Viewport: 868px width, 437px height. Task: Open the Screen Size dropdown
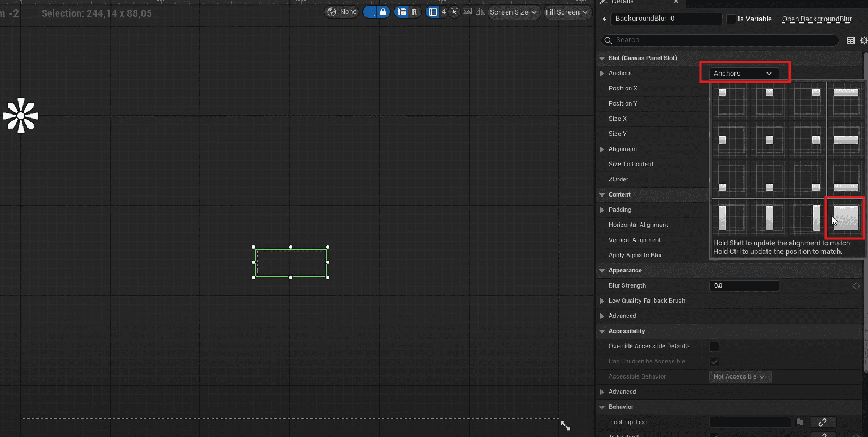click(513, 12)
